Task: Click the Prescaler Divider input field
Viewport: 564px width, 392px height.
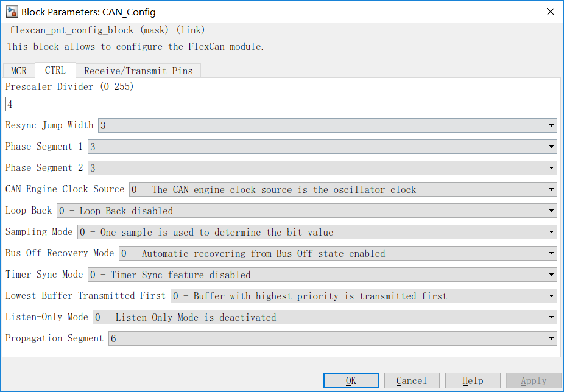Action: pos(281,104)
